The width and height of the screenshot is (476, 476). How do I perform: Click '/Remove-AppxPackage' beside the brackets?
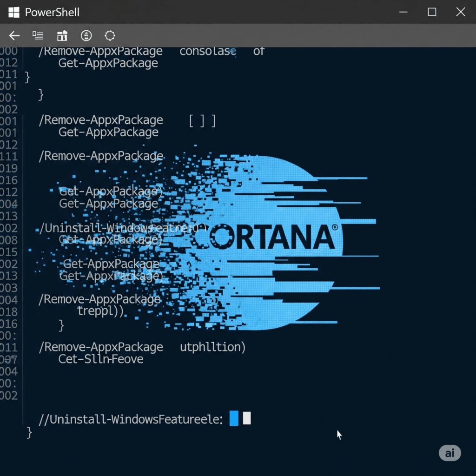point(101,120)
